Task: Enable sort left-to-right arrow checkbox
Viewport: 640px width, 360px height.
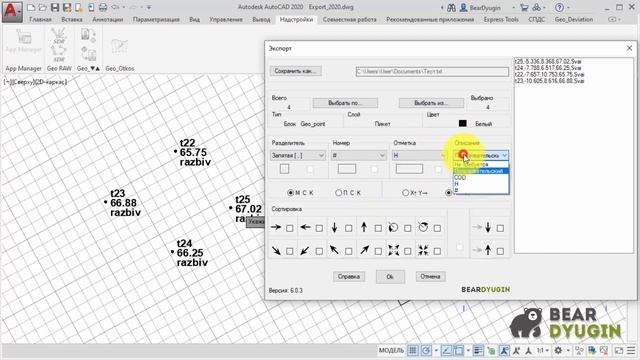Action: click(x=289, y=228)
